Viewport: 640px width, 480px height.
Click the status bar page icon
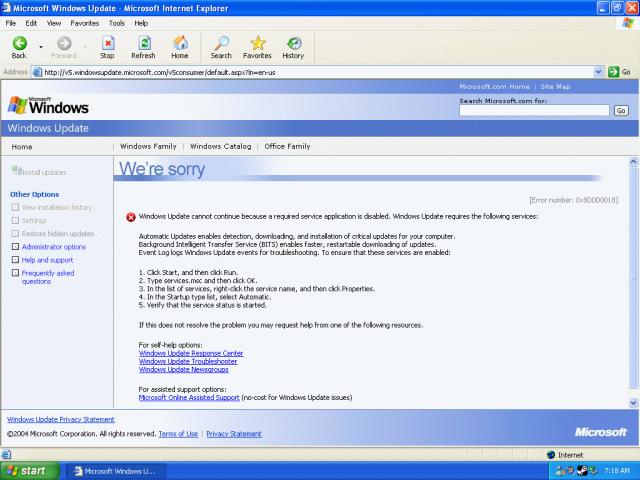pos(6,454)
